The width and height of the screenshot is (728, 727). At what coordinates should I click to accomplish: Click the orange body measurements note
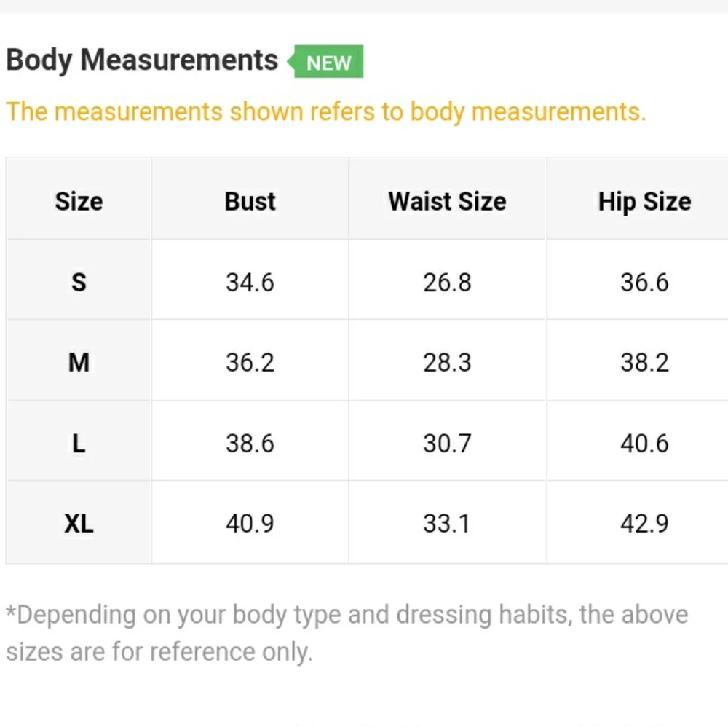(x=326, y=112)
